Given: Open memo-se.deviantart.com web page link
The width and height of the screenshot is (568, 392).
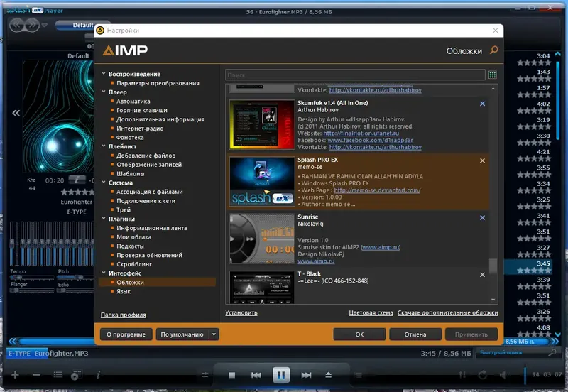Looking at the screenshot, I should click(x=377, y=190).
